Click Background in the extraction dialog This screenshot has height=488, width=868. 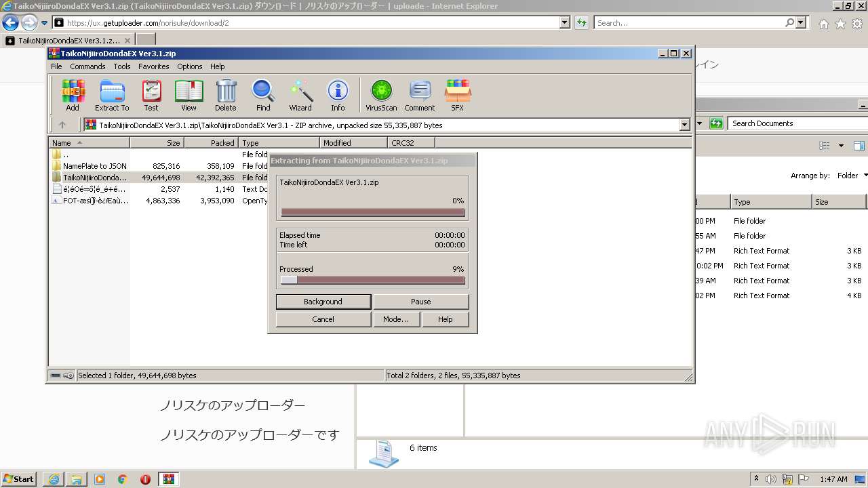tap(323, 302)
